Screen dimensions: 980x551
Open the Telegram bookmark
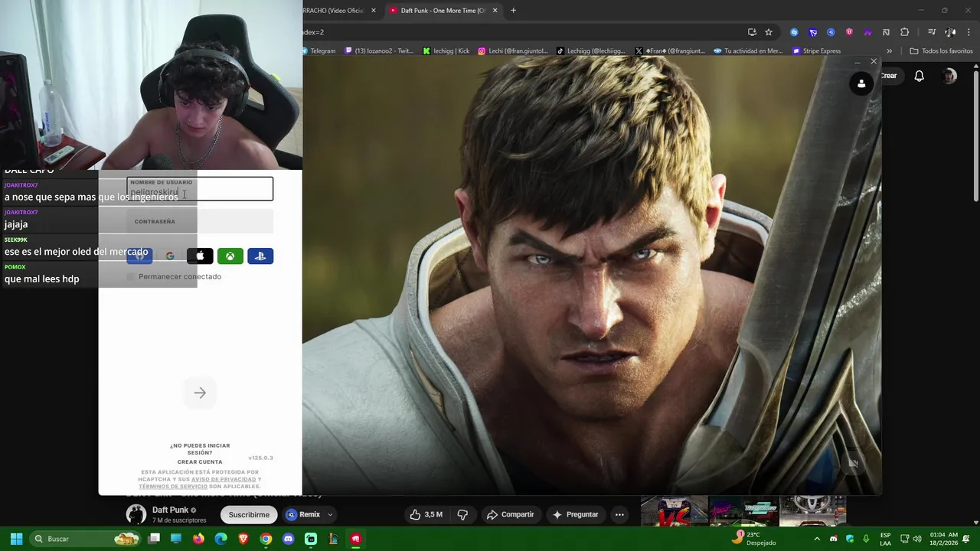(318, 51)
